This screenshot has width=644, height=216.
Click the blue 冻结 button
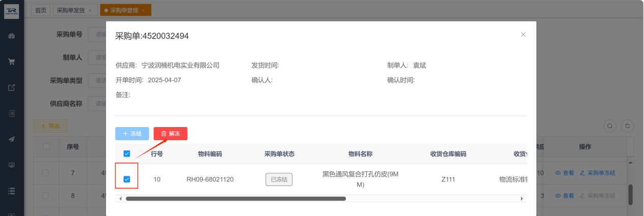pyautogui.click(x=132, y=134)
